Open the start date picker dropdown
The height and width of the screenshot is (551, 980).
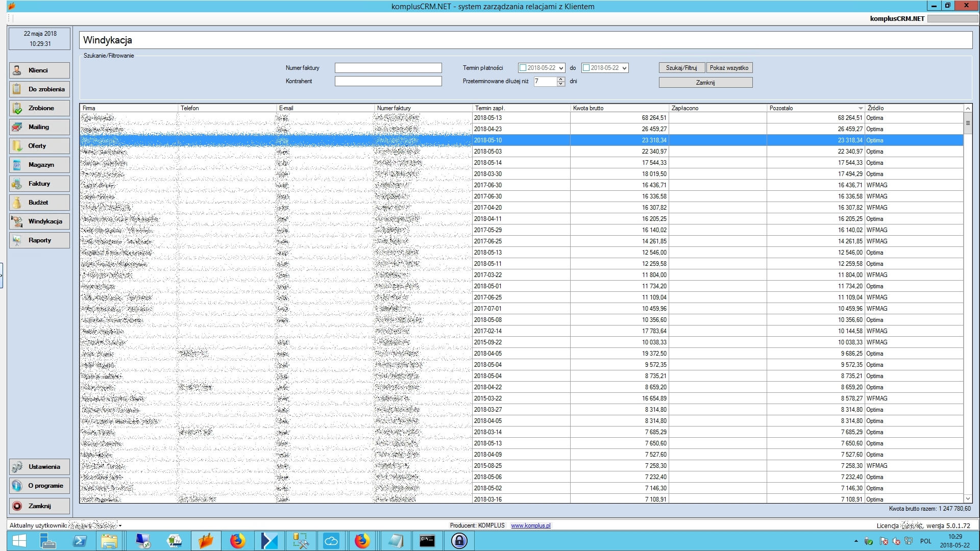561,68
